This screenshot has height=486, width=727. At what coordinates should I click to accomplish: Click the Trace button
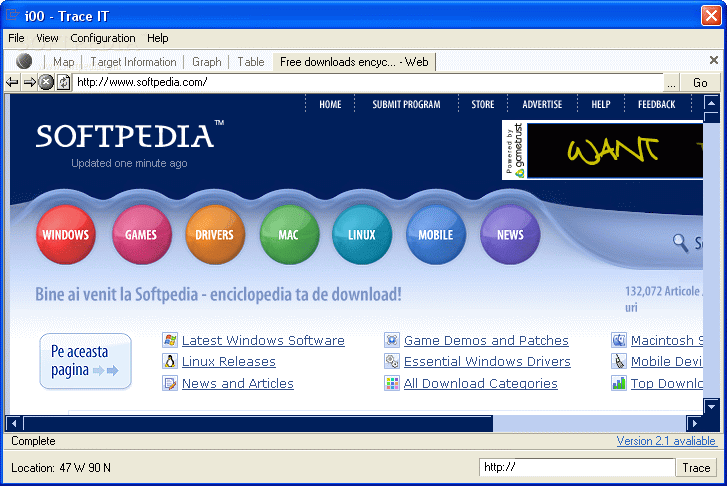pyautogui.click(x=696, y=467)
